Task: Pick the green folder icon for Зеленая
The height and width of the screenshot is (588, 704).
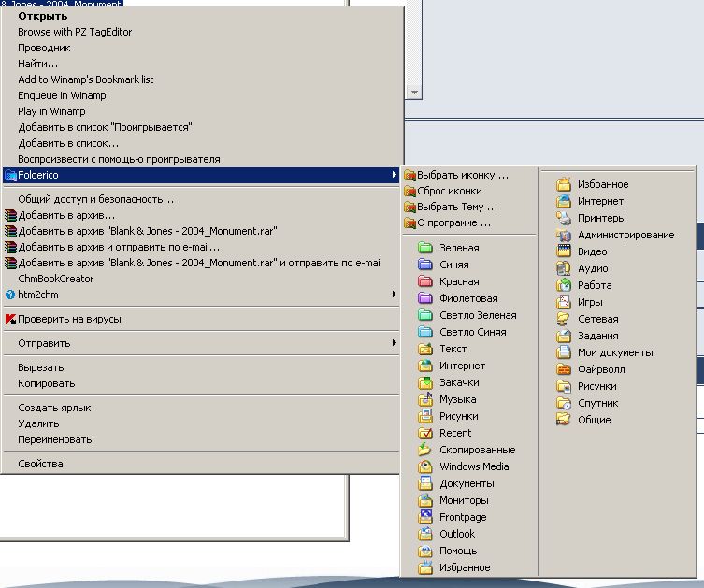Action: 424,248
